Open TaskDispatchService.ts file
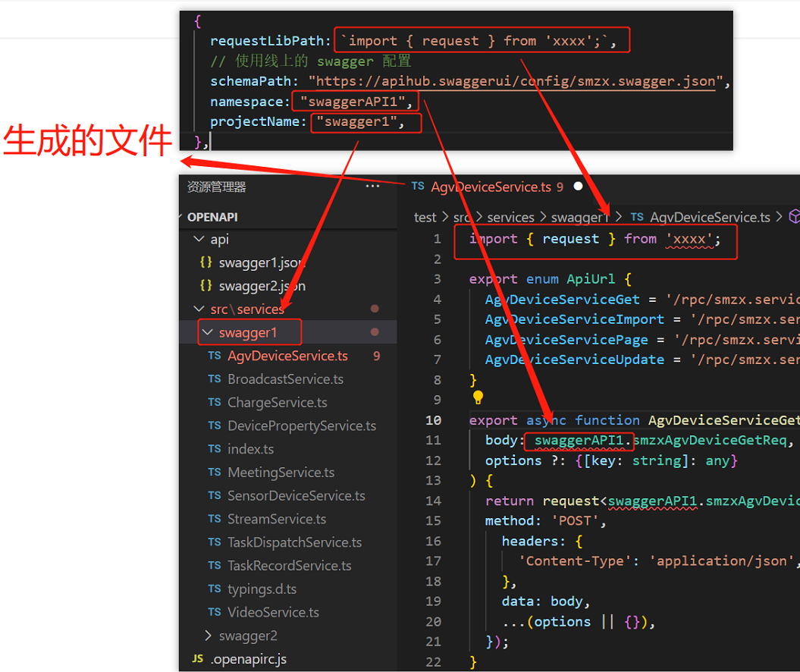The image size is (800, 672). [294, 542]
